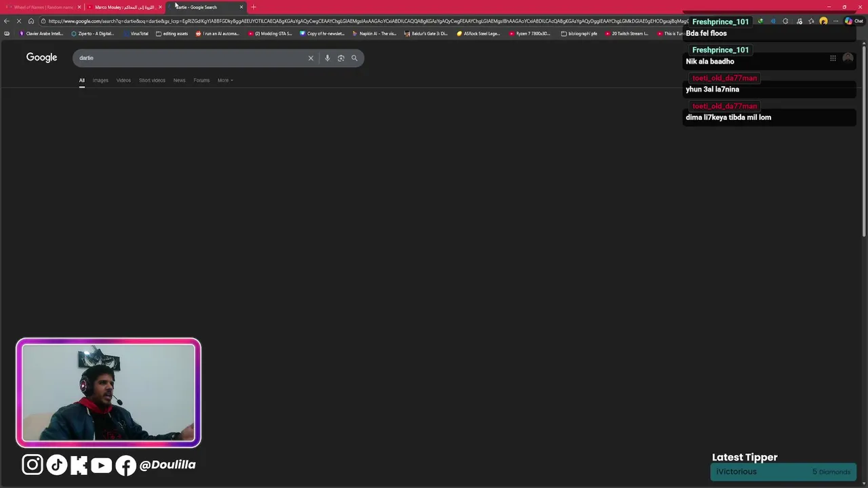
Task: Switch to the Marco Mouley YouTube tab
Action: pyautogui.click(x=124, y=7)
